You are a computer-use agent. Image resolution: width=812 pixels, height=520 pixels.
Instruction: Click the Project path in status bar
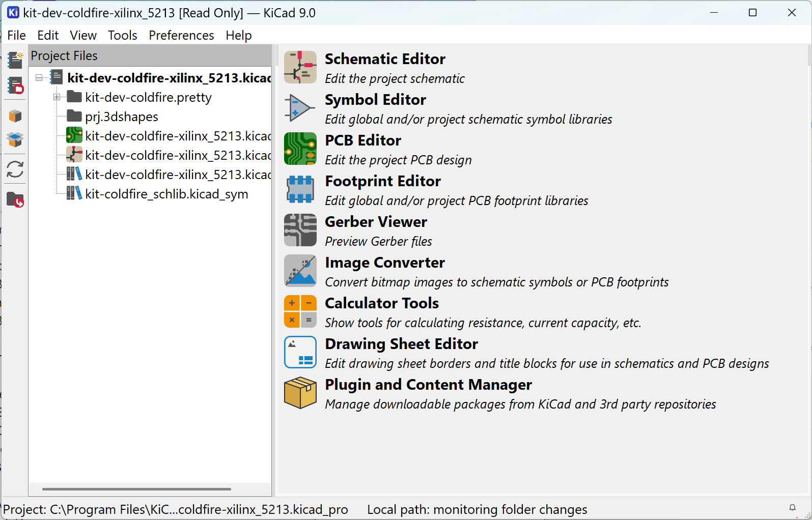tap(176, 509)
